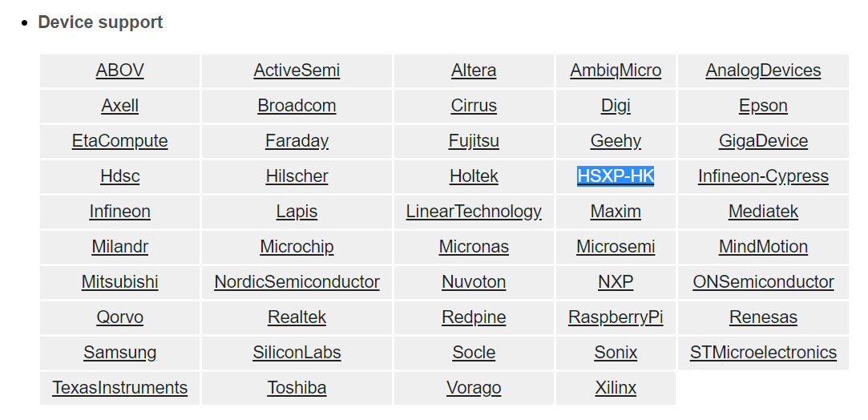
Task: Click the highlighted HSXP-HK link
Action: [x=616, y=176]
